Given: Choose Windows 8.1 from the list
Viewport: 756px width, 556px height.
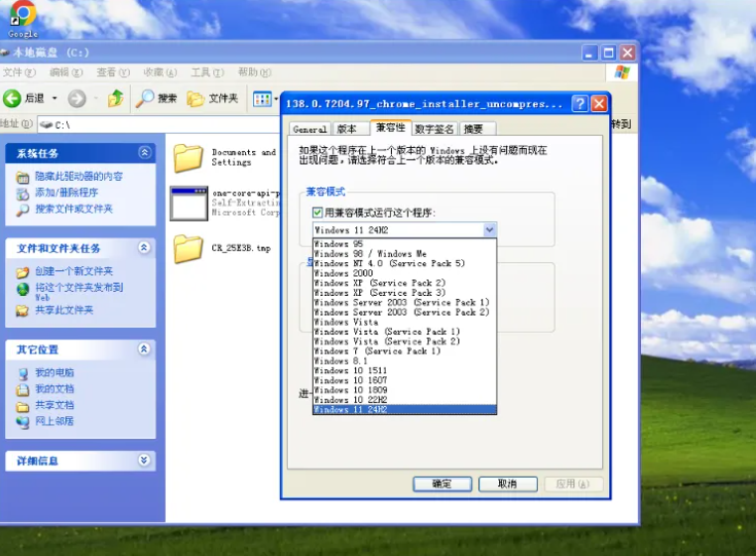Looking at the screenshot, I should pyautogui.click(x=404, y=361).
